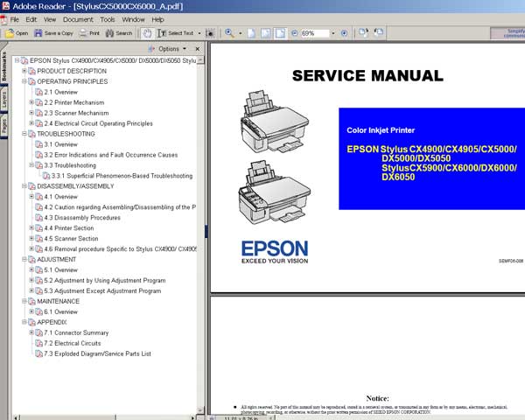Viewport: 525px width, 420px height.
Task: Open the File menu
Action: pos(14,19)
